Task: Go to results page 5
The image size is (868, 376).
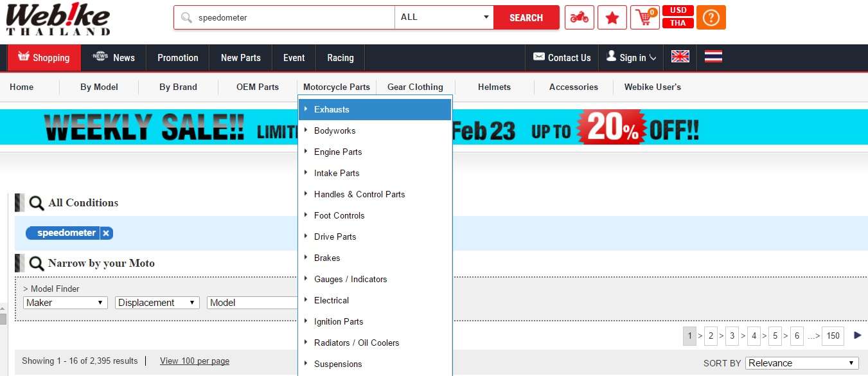Action: tap(775, 336)
